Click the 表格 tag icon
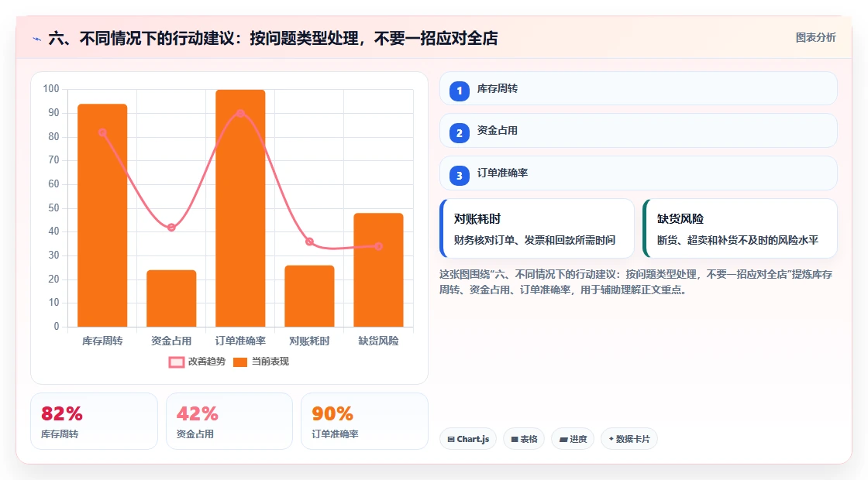Viewport: 868px width, 480px height. click(515, 440)
